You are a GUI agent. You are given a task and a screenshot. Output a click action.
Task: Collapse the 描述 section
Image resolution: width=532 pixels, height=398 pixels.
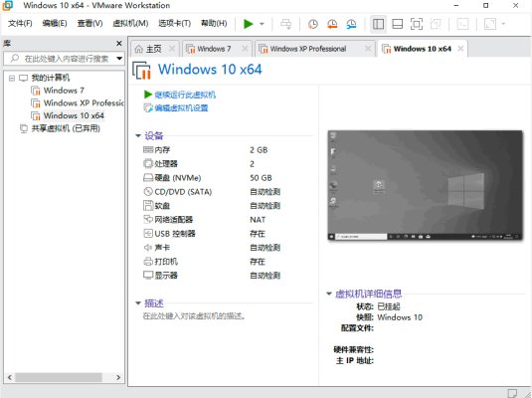tap(138, 302)
